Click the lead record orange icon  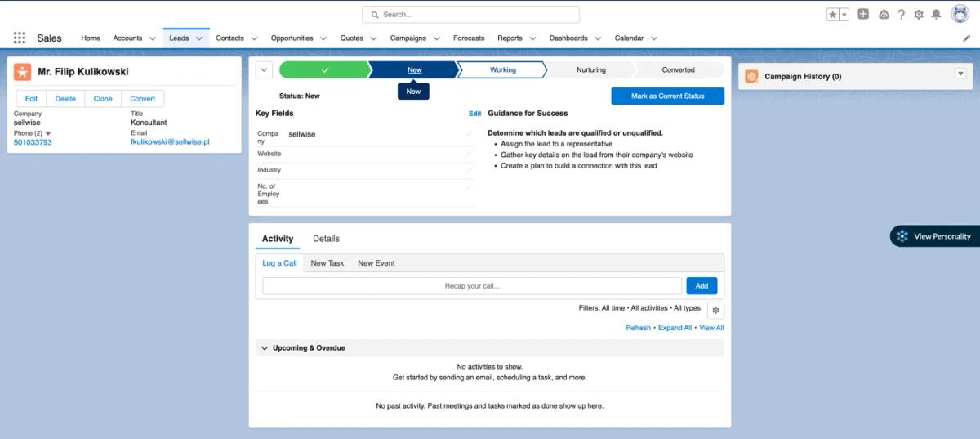tap(23, 72)
